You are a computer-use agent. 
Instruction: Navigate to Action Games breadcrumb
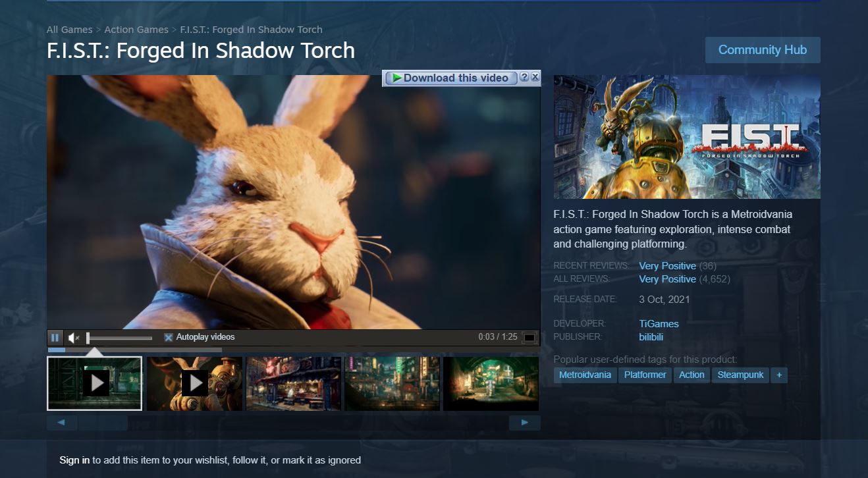point(136,29)
